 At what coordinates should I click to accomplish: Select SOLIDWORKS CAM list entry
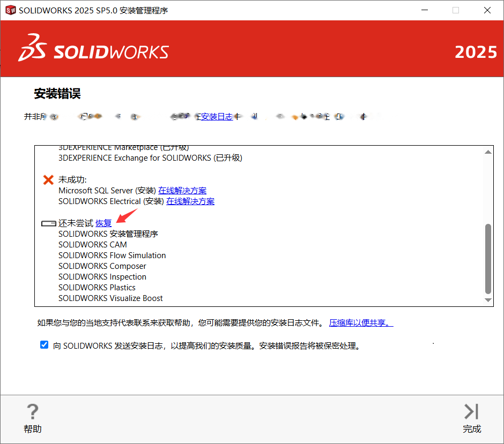click(93, 245)
